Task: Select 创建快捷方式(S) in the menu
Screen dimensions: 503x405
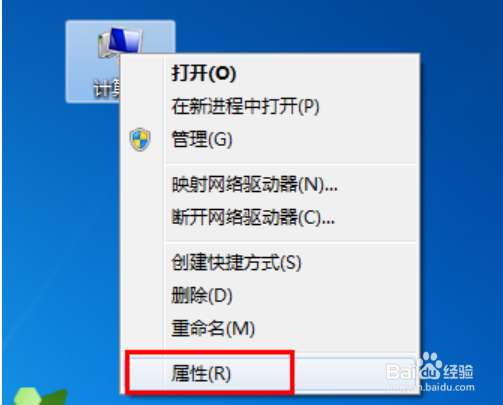Action: tap(236, 262)
